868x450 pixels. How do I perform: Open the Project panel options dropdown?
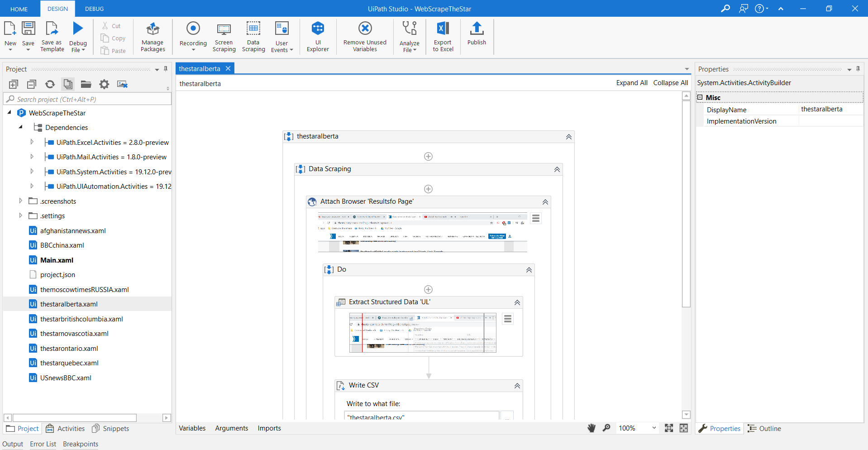[157, 69]
